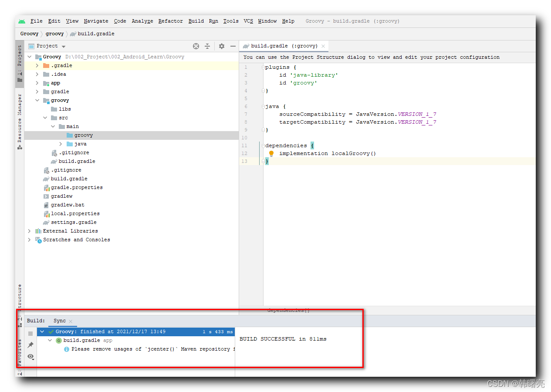The width and height of the screenshot is (551, 392).
Task: Collapse the Groovy project root node
Action: click(x=29, y=57)
